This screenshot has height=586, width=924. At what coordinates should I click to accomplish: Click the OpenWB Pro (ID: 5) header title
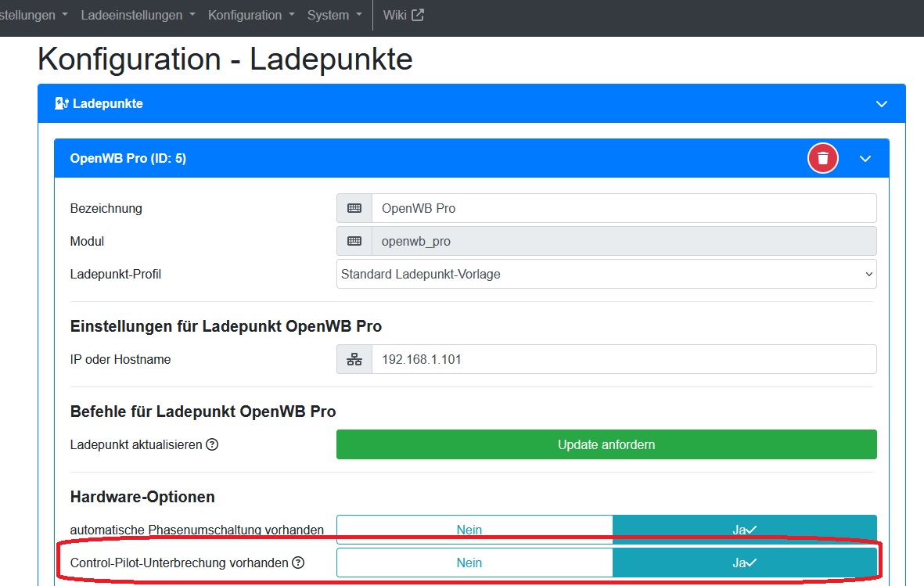pyautogui.click(x=128, y=158)
